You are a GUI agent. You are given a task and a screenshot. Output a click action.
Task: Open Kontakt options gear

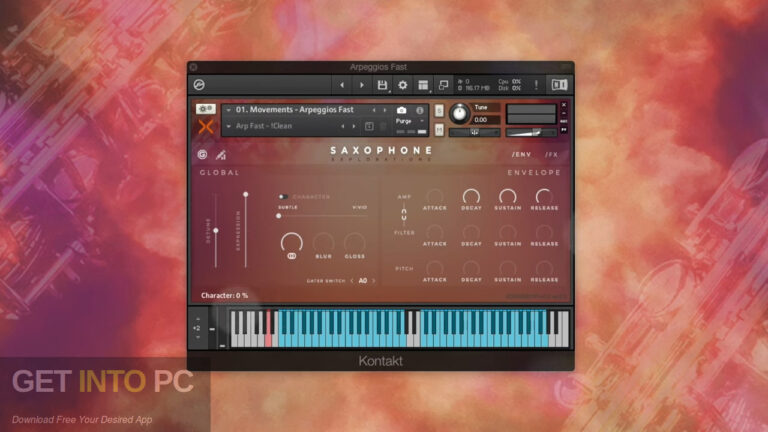pos(402,85)
